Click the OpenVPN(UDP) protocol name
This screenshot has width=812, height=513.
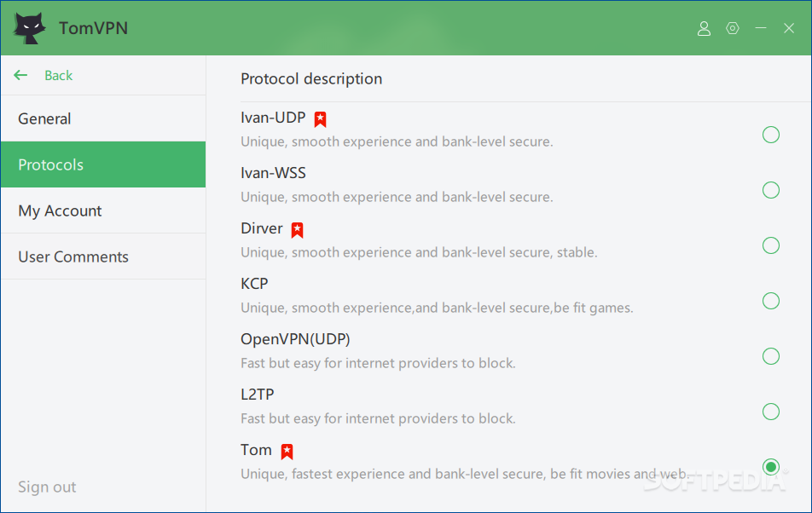pos(295,339)
